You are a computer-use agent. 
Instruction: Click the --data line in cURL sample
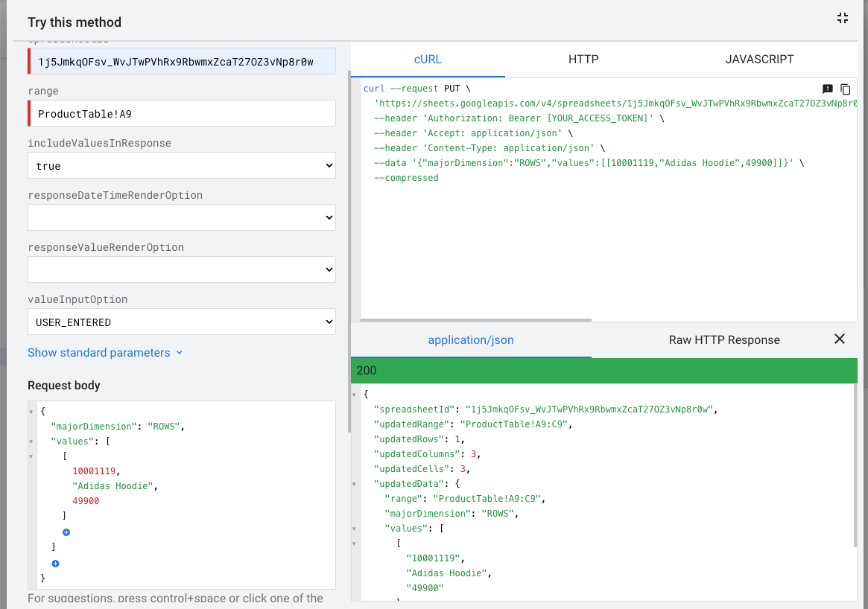[589, 163]
